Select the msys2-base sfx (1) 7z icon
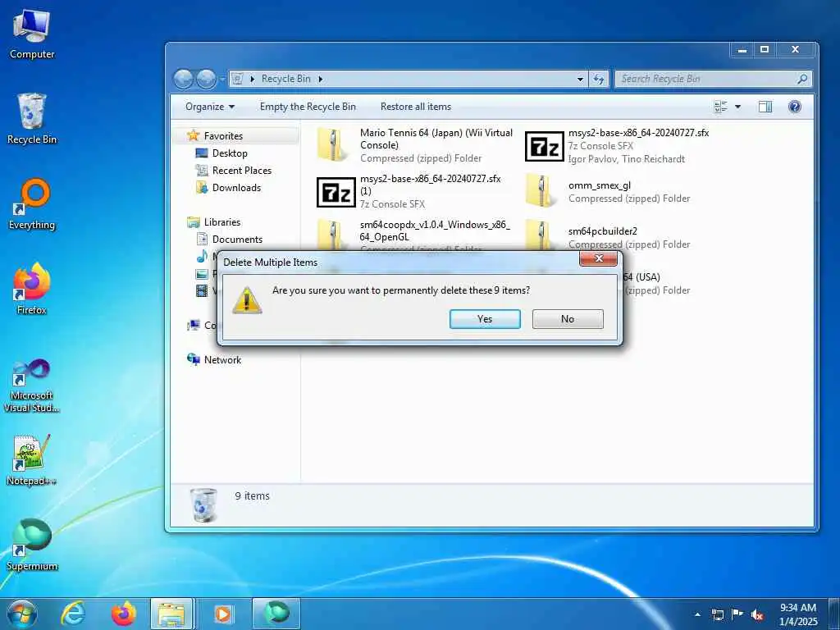Viewport: 840px width, 630px height. [336, 192]
